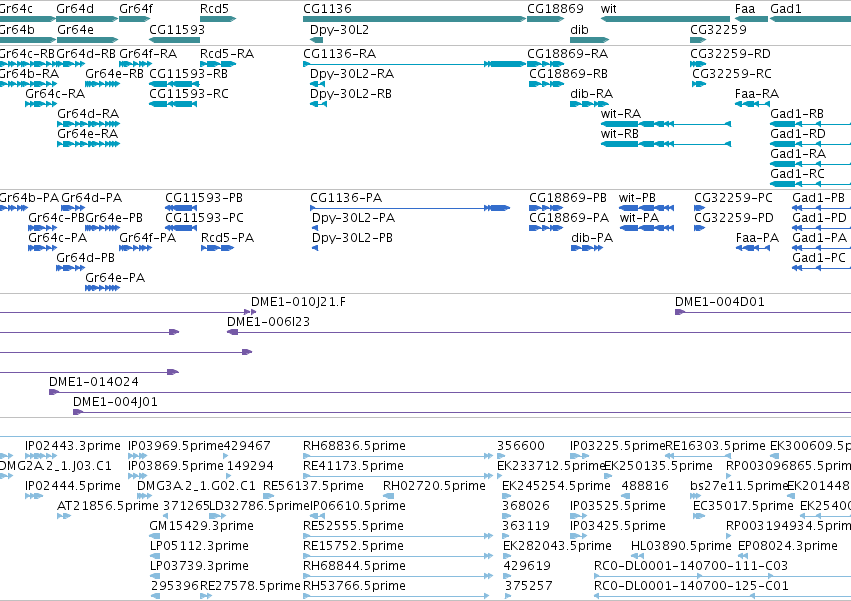
Task: Select the CG18869-PB protein label
Action: coord(568,198)
